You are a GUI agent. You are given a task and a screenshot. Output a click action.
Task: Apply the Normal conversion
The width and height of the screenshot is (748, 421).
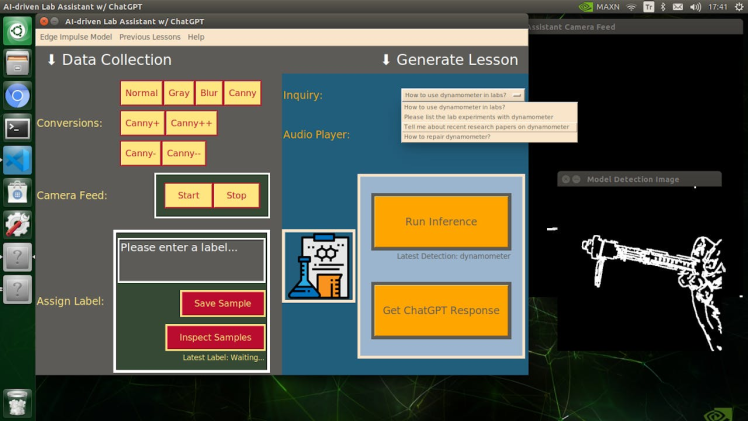[141, 93]
